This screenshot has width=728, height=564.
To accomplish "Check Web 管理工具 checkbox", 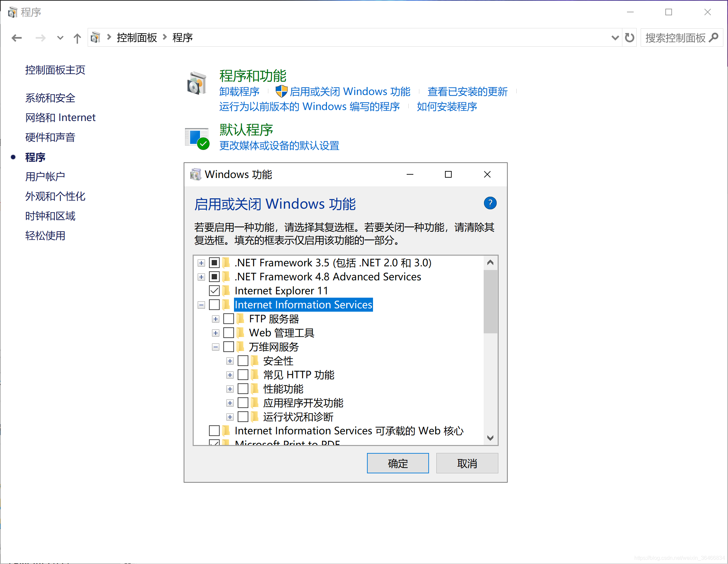I will coord(229,333).
